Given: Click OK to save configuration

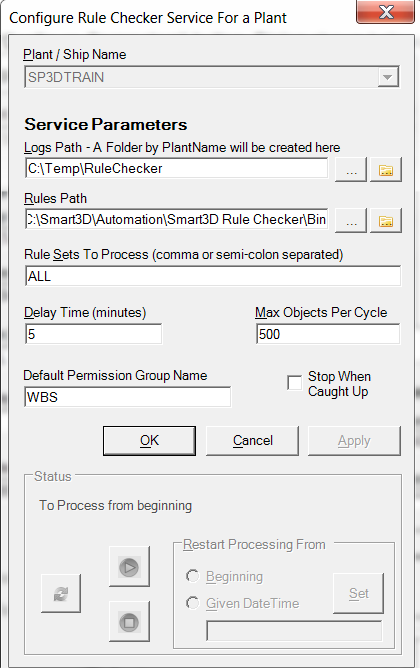Looking at the screenshot, I should point(150,441).
